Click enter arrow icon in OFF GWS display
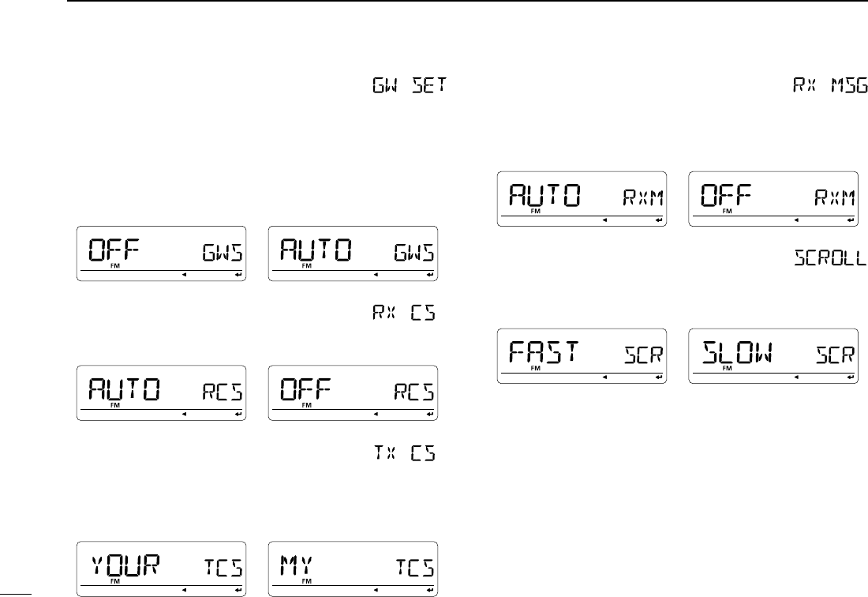The width and height of the screenshot is (868, 597). click(238, 275)
